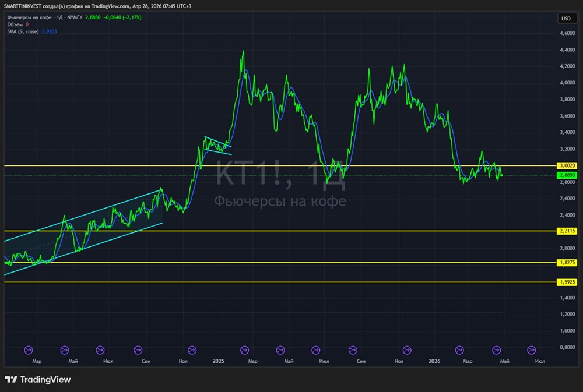Click the yellow 1,5925 price level label
The height and width of the screenshot is (392, 583).
pyautogui.click(x=567, y=282)
